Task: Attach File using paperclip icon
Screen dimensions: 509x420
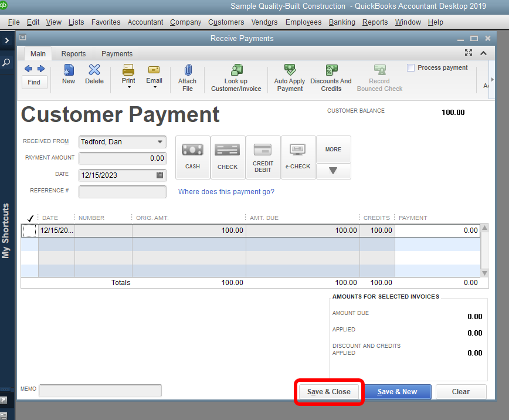Action: 187,78
